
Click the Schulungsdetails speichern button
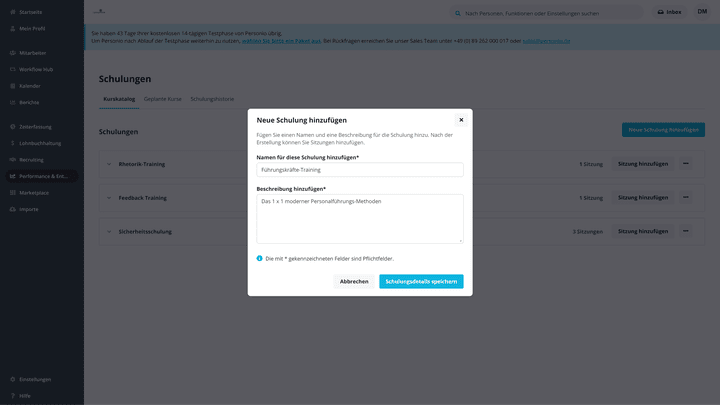pos(421,282)
